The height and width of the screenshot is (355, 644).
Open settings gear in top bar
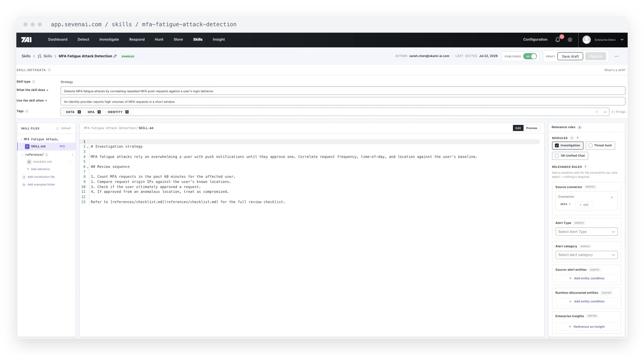pyautogui.click(x=570, y=40)
